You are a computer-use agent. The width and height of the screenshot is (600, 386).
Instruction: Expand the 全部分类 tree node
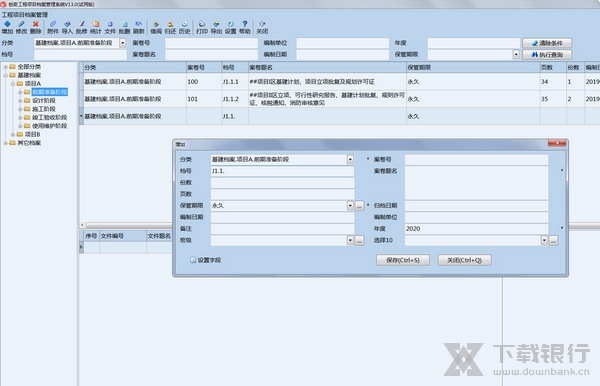tap(6, 67)
